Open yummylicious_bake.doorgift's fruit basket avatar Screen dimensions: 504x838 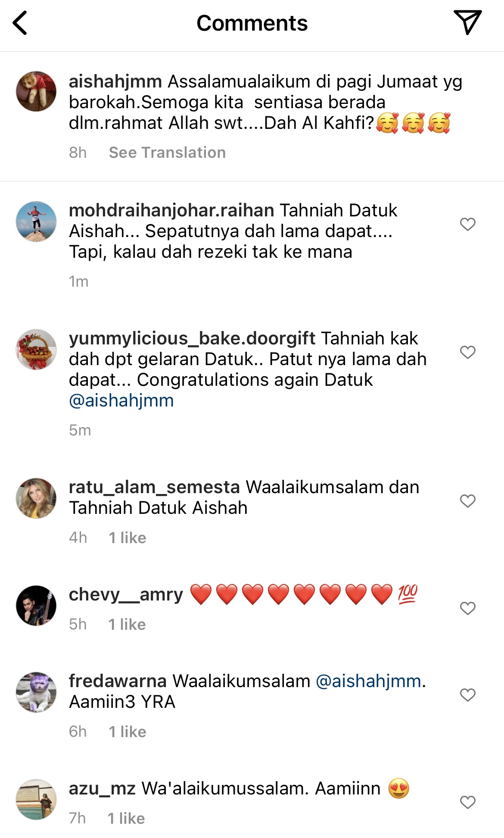tap(36, 350)
